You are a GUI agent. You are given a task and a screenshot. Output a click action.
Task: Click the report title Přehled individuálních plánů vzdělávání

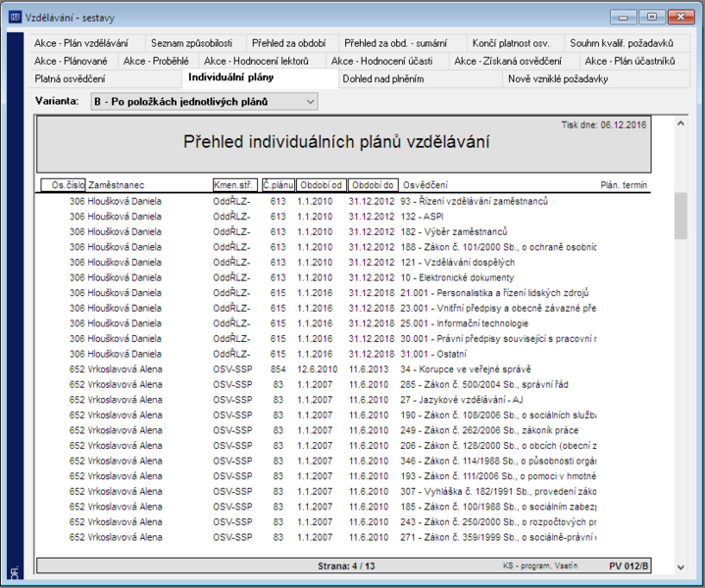coord(336,142)
